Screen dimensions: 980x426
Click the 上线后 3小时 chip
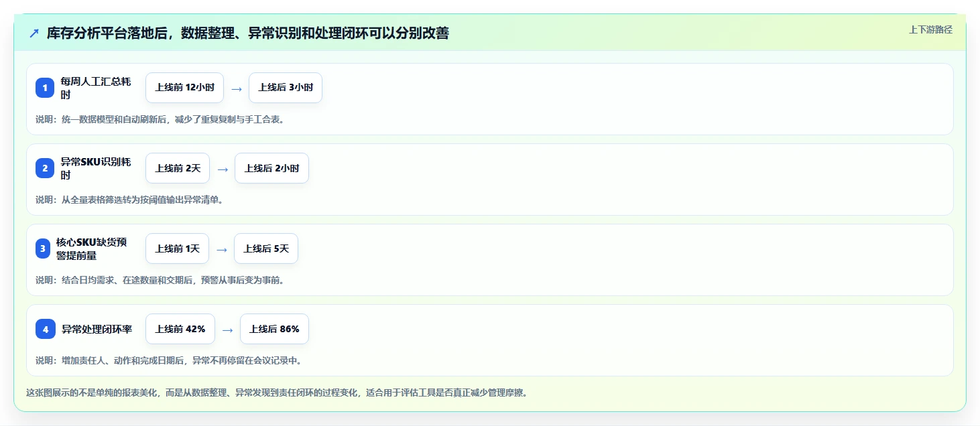tap(286, 88)
